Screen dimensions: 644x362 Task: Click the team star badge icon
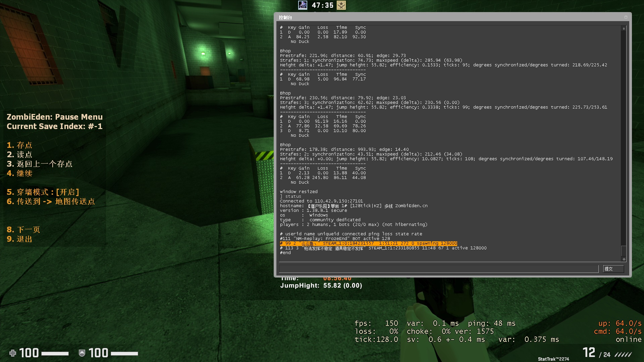[341, 5]
